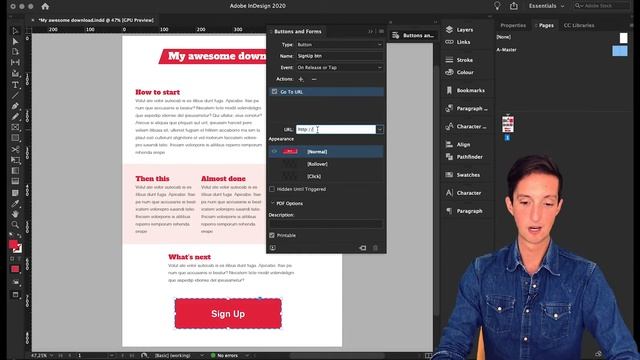Open the zoom level dropdown in status bar
Screen dimensions: 640x360
(53, 356)
